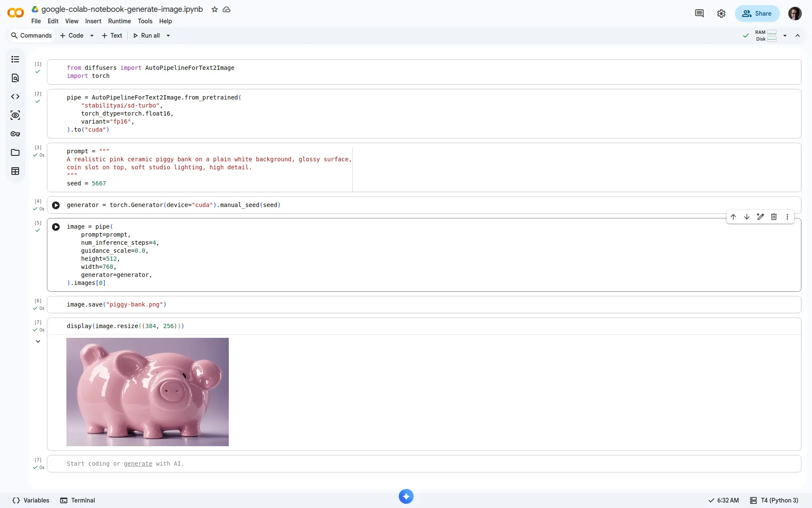Click the connected checkmark beside RAM indicator
This screenshot has width=812, height=508.
point(746,36)
